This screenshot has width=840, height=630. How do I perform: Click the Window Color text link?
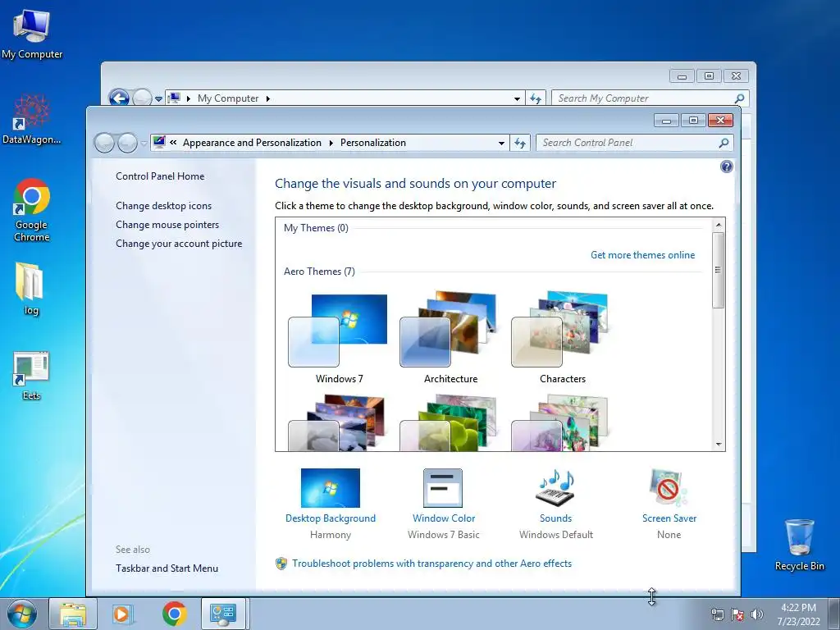444,518
